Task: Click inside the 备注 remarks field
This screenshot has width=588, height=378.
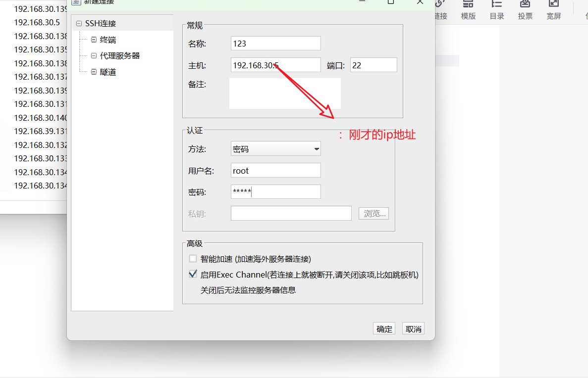Action: point(285,93)
